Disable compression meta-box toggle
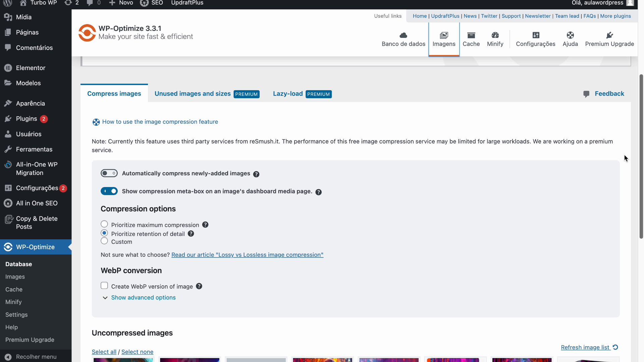644x362 pixels. (x=109, y=191)
